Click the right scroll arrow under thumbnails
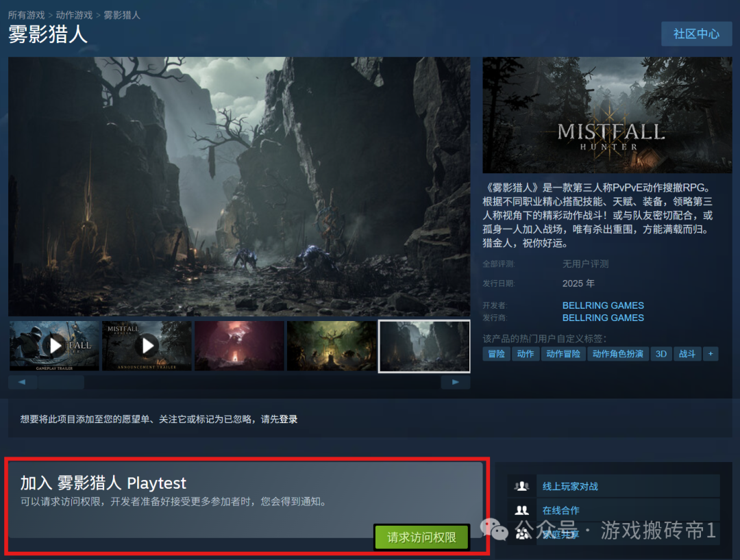 point(456,382)
